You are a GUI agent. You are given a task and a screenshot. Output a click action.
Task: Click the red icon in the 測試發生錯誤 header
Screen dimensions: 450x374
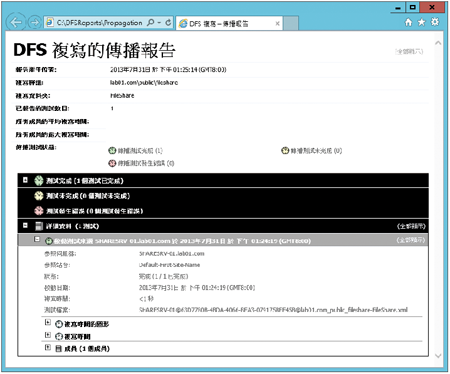[39, 211]
